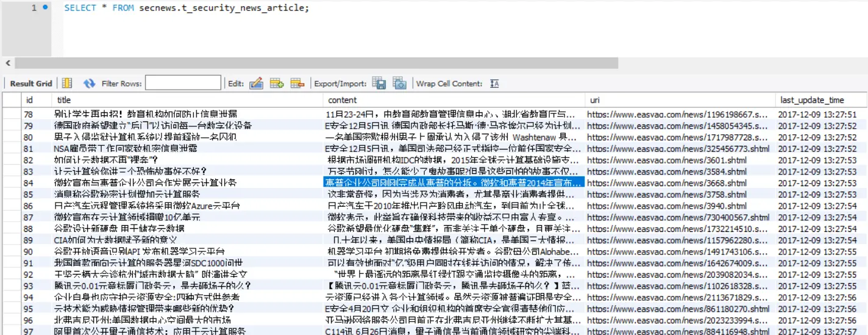Click the uri cell ending in 3758.shtml
Screen dimensions: 868x335
[680, 194]
